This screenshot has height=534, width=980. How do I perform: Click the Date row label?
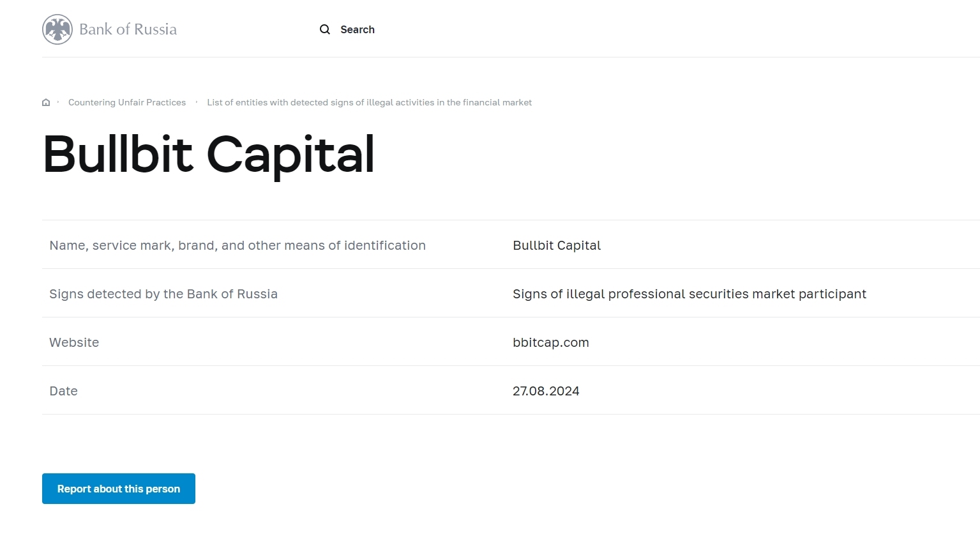pos(63,391)
